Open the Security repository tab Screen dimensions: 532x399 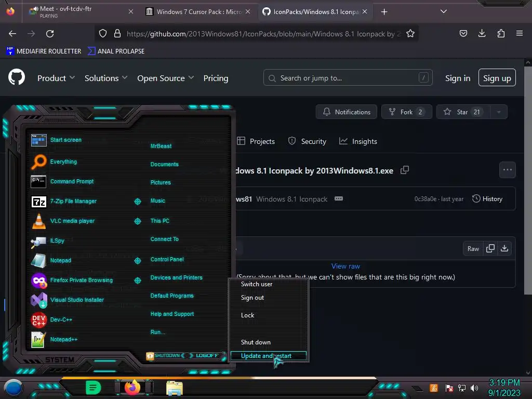[307, 141]
